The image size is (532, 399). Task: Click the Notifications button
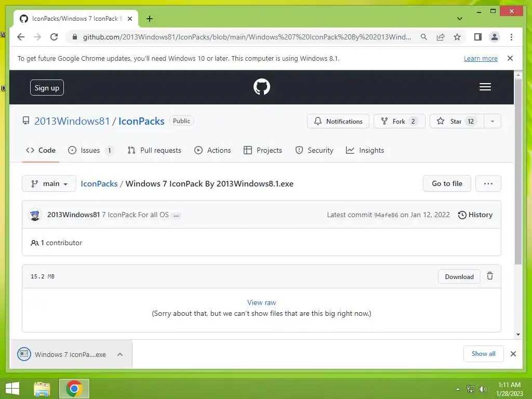(338, 121)
